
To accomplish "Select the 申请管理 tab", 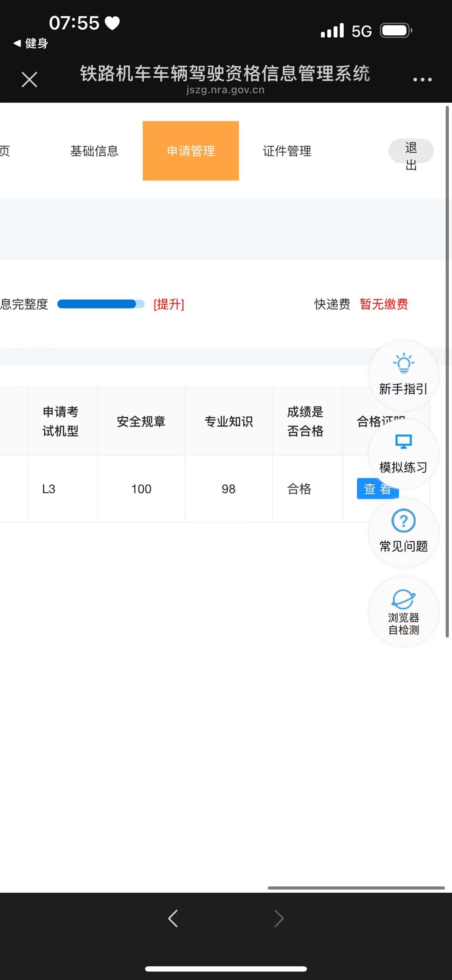I will [190, 151].
